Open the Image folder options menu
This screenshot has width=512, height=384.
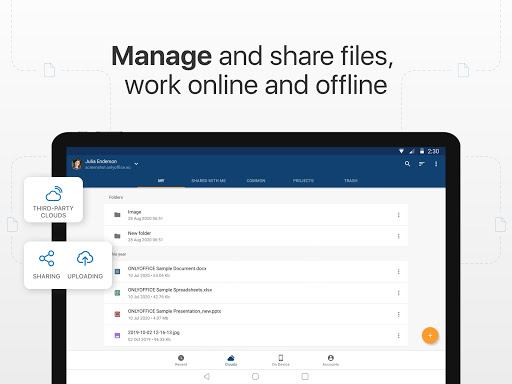[398, 215]
